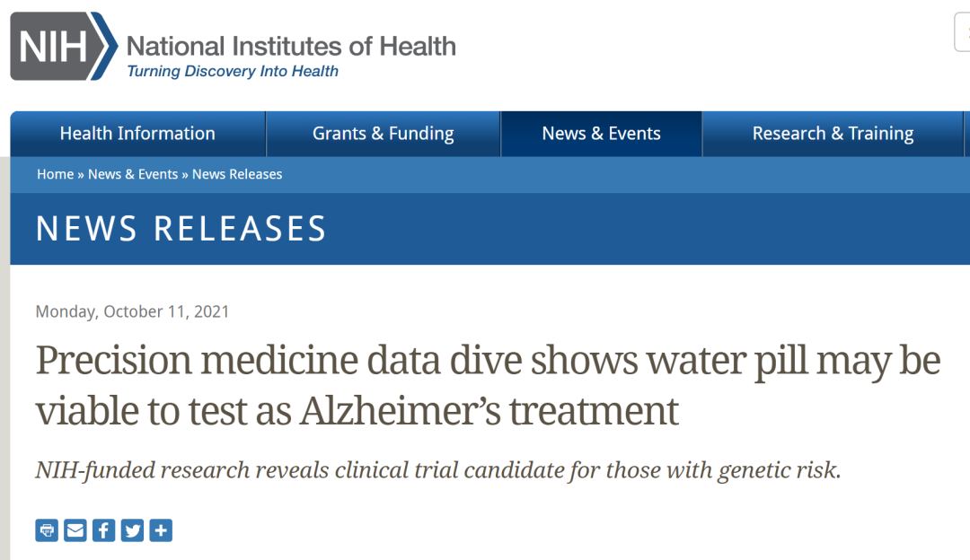The width and height of the screenshot is (970, 560).
Task: Click News Releases breadcrumb link
Action: [x=237, y=174]
